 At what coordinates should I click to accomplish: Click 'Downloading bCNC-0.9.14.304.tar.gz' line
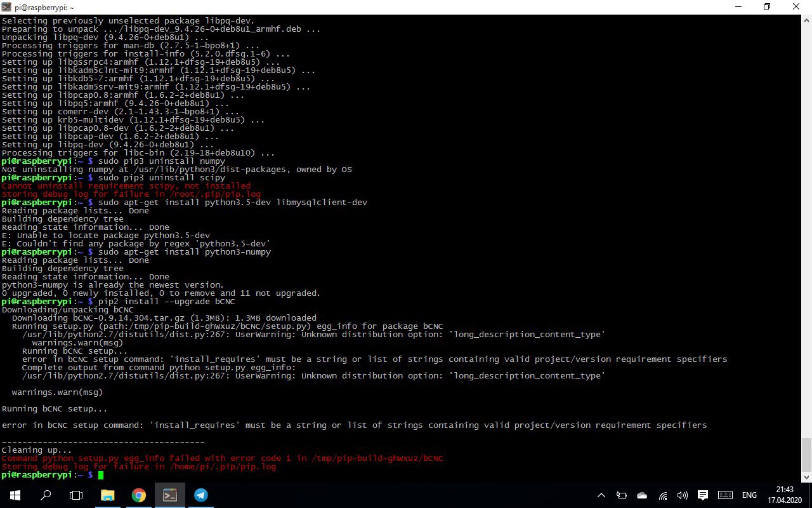pos(164,318)
